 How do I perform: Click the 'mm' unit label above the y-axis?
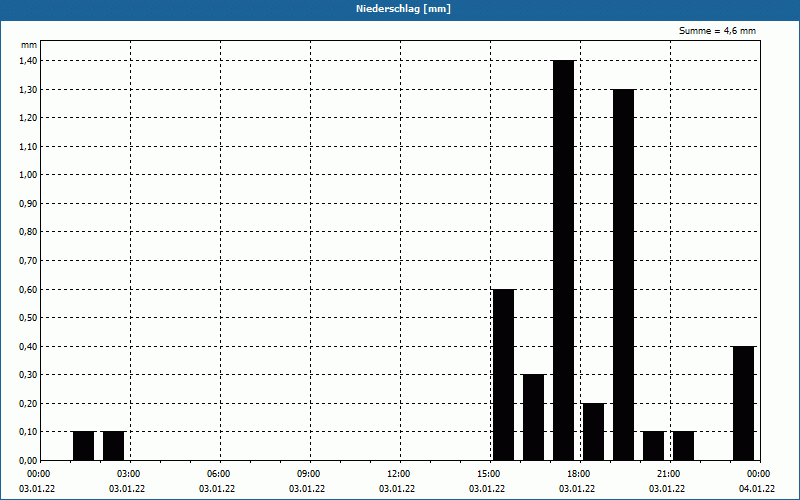(x=29, y=45)
